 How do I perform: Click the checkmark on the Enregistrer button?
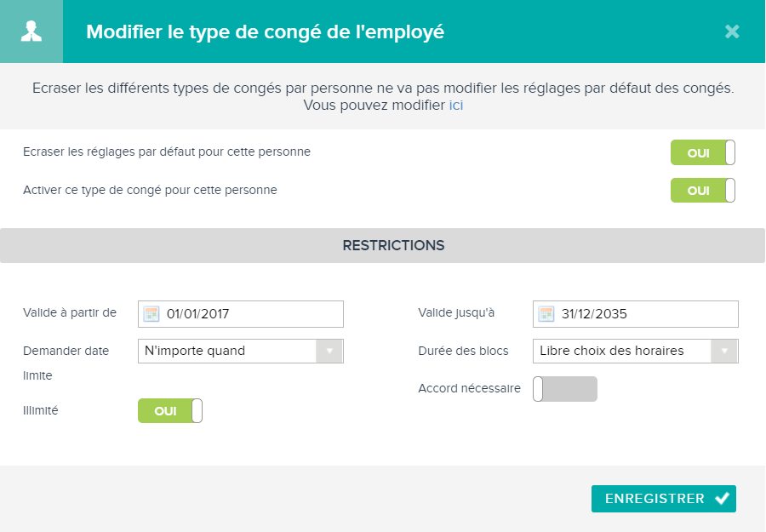pyautogui.click(x=722, y=498)
